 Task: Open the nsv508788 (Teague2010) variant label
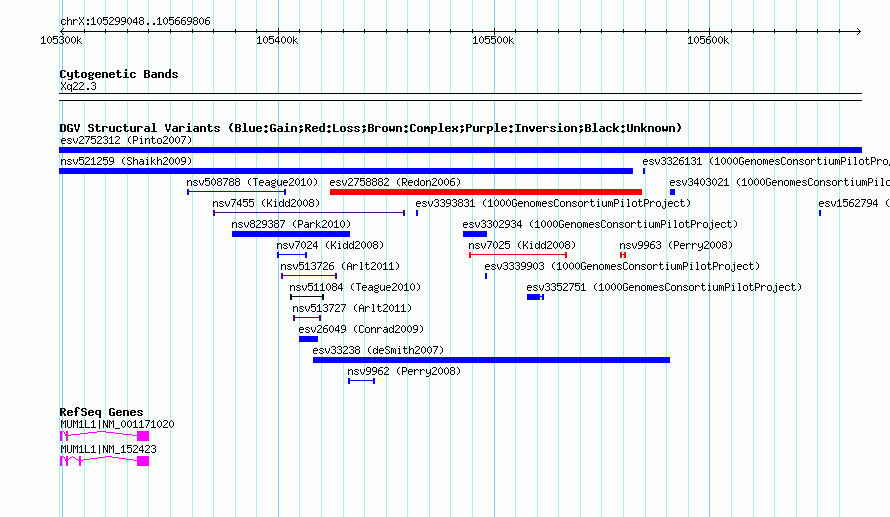point(252,182)
